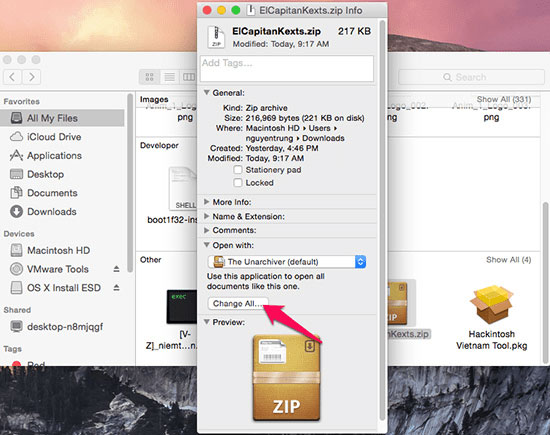Switch Finder to column view
Viewport: 550px width, 435px height.
[x=189, y=77]
